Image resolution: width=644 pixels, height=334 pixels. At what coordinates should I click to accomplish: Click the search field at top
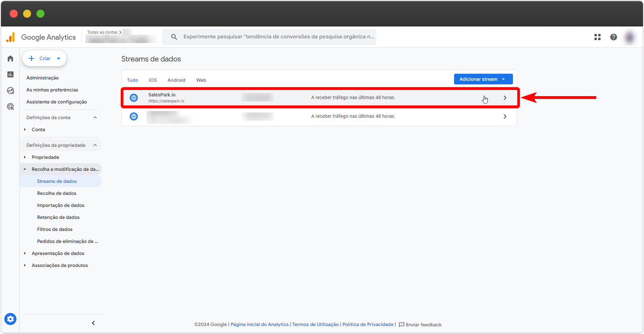point(278,37)
